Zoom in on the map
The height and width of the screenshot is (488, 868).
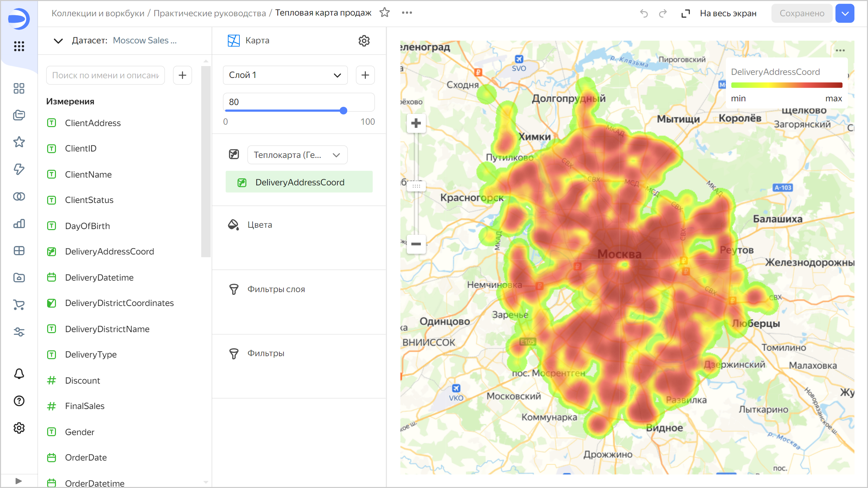tap(416, 123)
